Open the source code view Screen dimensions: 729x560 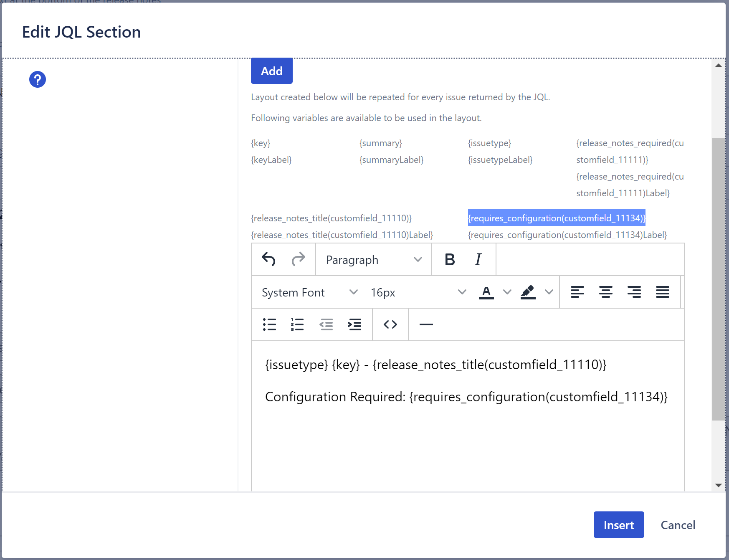coord(389,324)
